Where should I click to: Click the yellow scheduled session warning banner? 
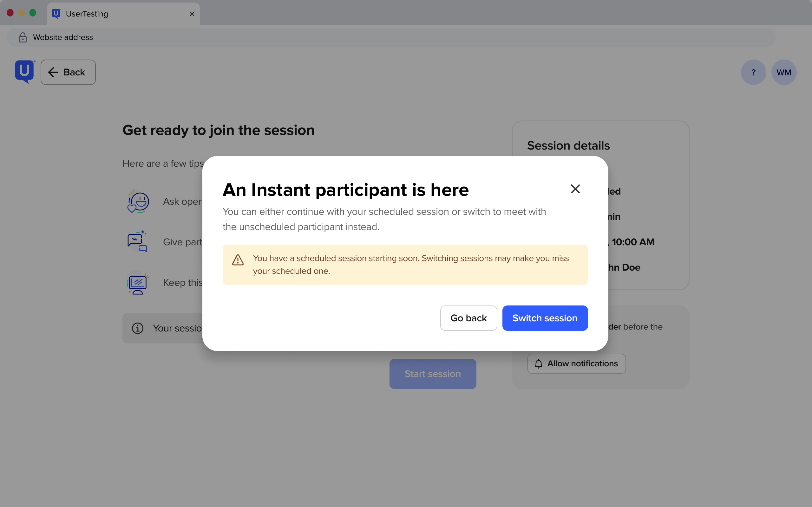pos(405,265)
